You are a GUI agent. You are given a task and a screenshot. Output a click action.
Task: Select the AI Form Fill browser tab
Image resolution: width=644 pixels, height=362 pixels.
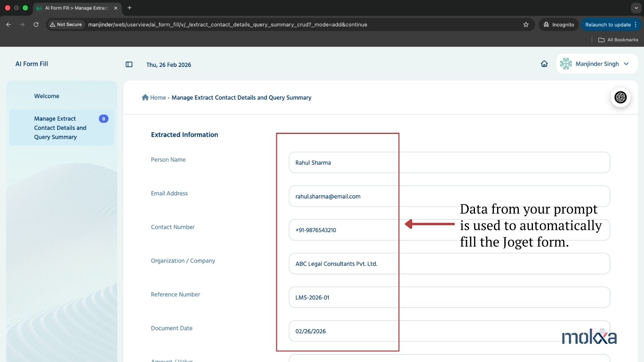point(76,8)
